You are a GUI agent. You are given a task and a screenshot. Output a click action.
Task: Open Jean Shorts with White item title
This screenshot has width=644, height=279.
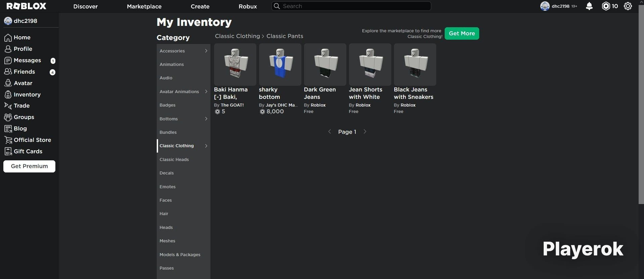[x=365, y=93]
